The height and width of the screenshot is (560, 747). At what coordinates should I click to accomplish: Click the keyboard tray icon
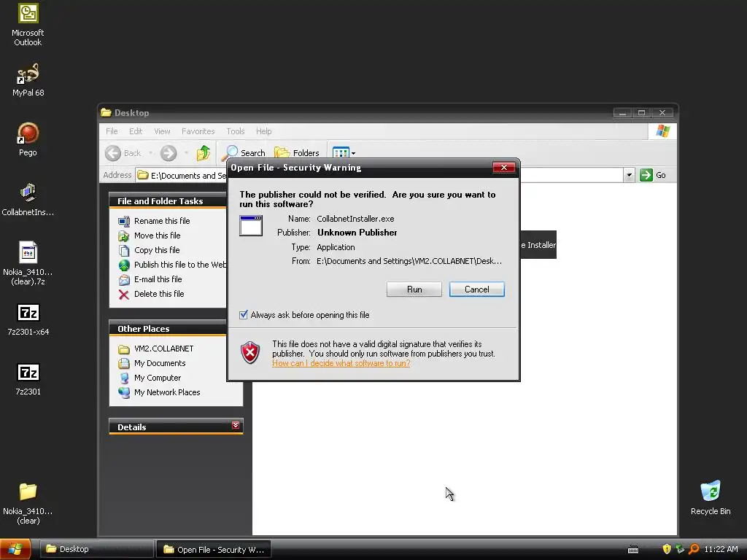click(632, 550)
